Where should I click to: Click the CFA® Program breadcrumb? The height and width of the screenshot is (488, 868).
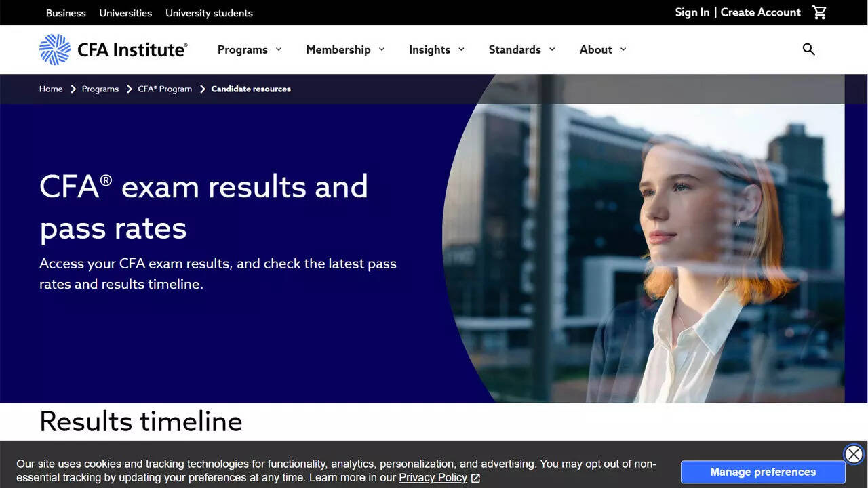(x=164, y=89)
